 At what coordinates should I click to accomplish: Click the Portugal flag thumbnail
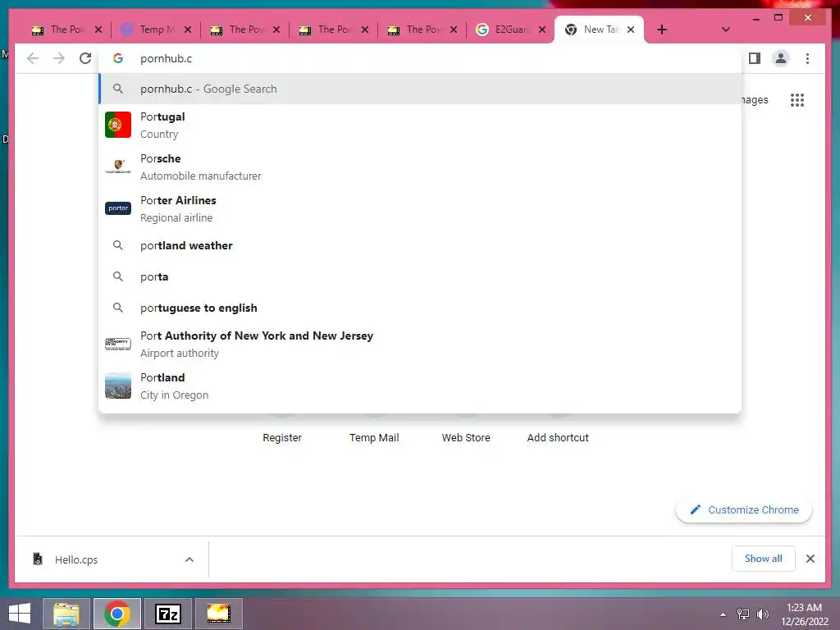[x=118, y=125]
